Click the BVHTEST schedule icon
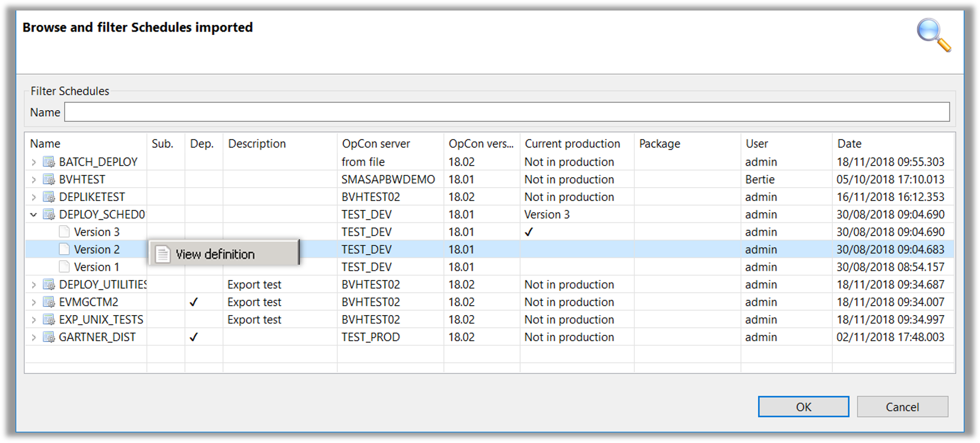 (49, 179)
